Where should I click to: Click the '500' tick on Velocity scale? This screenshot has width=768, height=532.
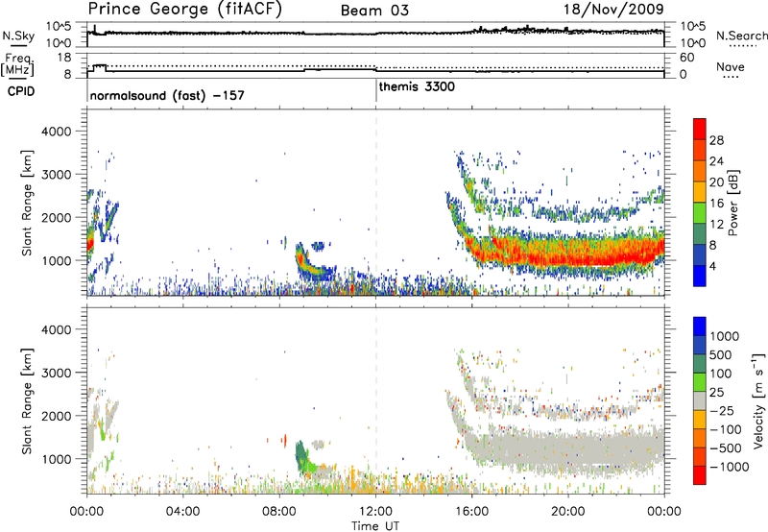(x=721, y=355)
